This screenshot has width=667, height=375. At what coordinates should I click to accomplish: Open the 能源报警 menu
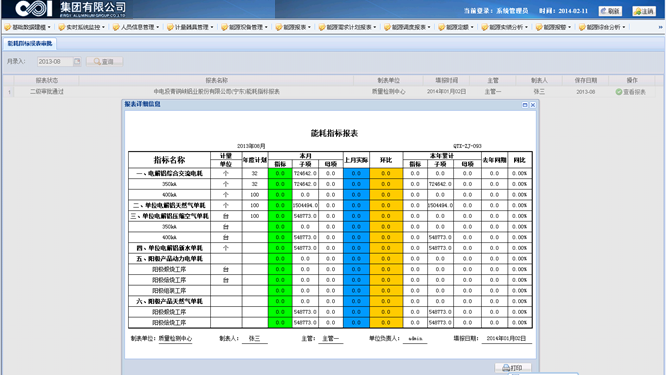point(553,27)
